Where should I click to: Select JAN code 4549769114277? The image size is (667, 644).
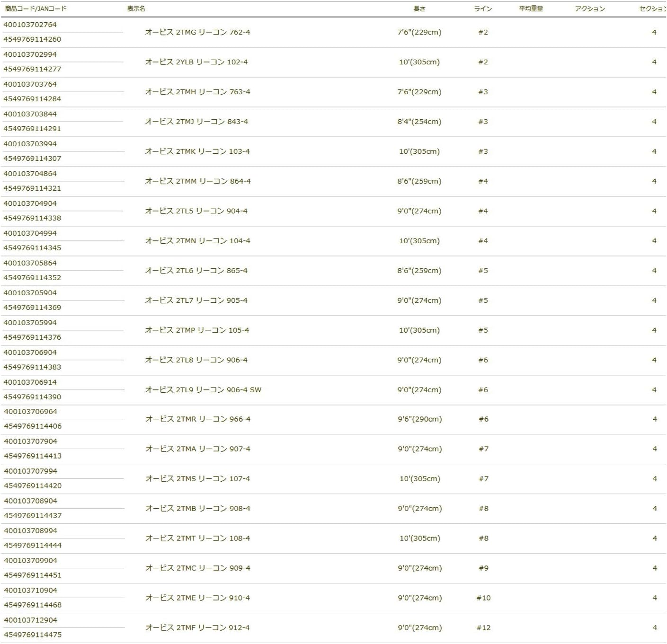tap(32, 69)
